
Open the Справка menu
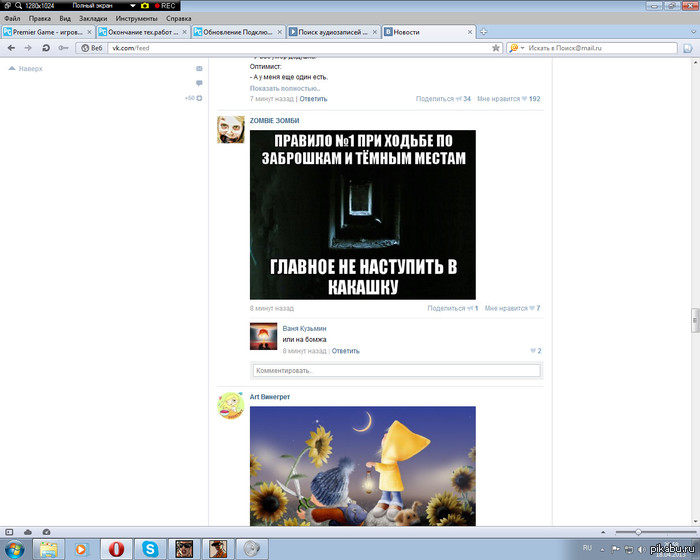point(179,18)
